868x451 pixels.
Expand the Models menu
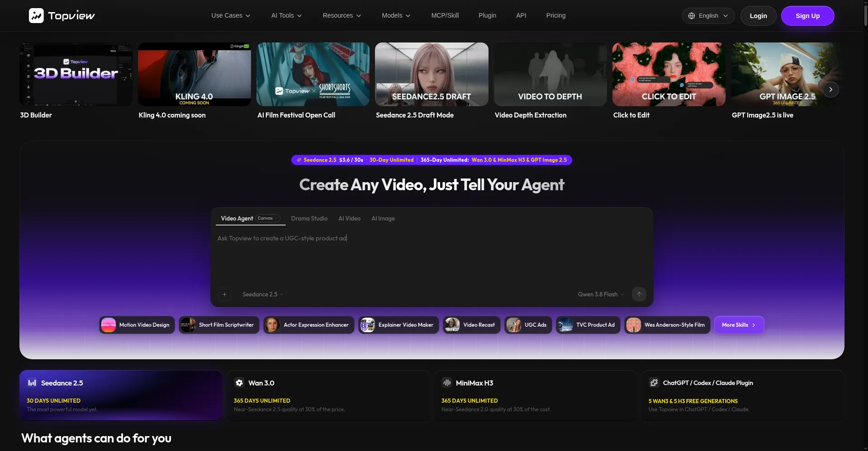(396, 15)
